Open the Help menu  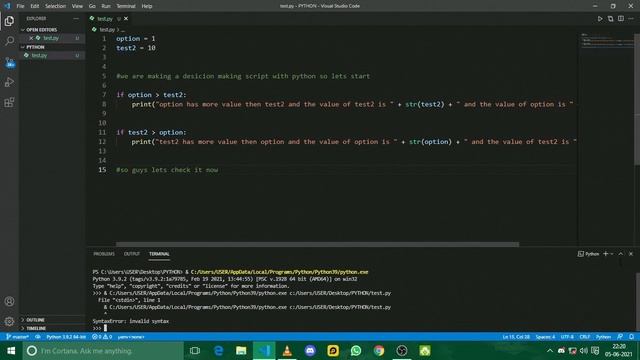click(x=147, y=6)
